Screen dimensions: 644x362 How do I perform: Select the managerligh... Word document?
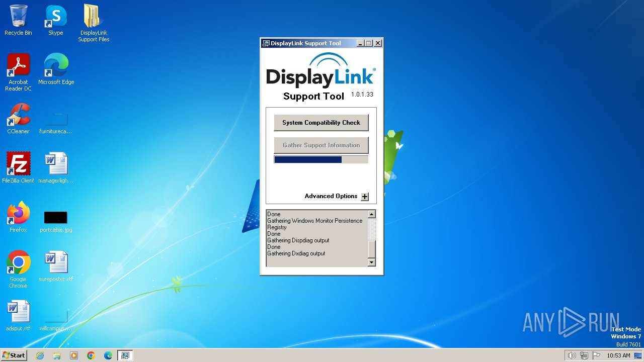pyautogui.click(x=56, y=168)
